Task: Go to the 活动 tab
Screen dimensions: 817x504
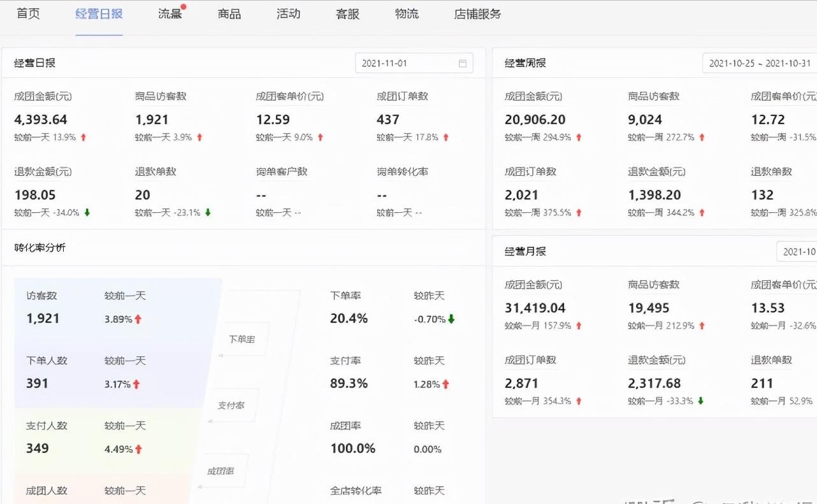Action: 289,13
